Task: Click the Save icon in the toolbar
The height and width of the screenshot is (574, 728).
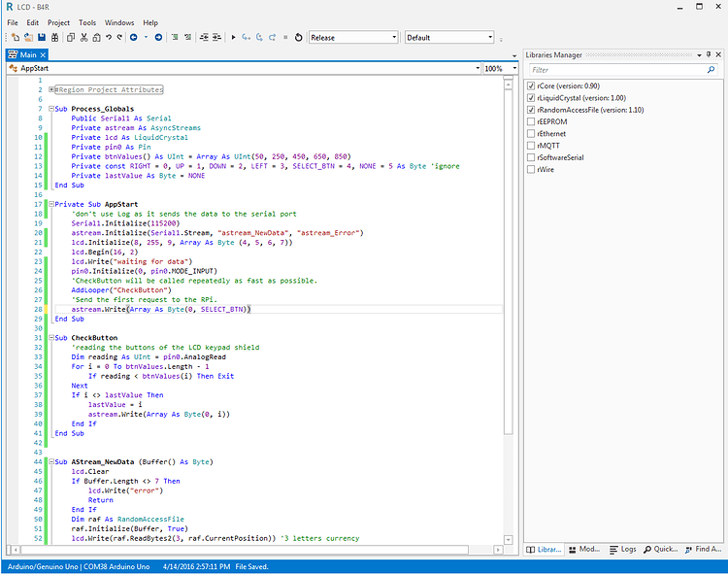Action: pyautogui.click(x=42, y=37)
